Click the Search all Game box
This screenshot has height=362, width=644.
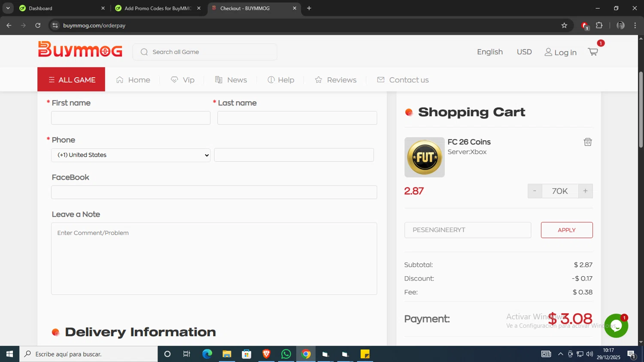point(205,52)
